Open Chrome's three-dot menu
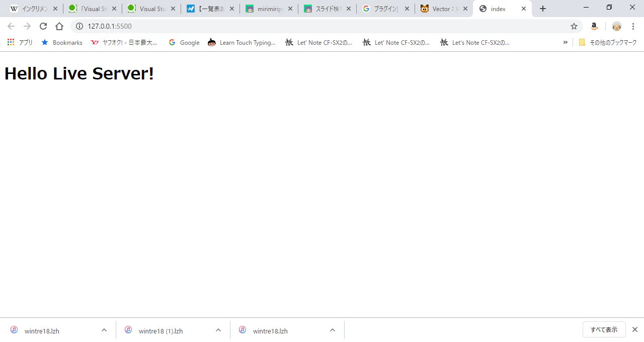The image size is (644, 342). (633, 26)
